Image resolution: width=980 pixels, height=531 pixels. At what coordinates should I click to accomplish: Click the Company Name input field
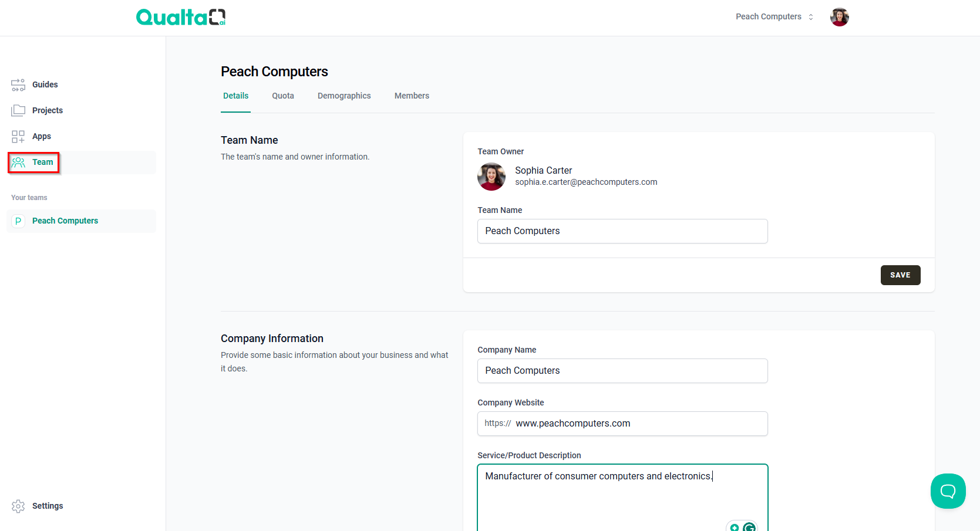[x=622, y=371]
